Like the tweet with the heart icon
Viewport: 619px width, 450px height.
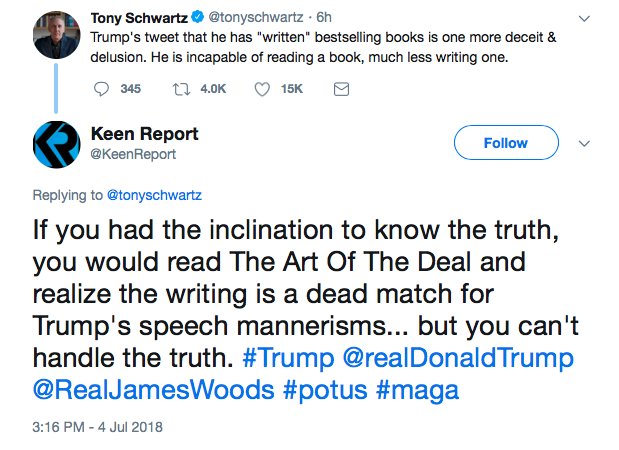264,89
